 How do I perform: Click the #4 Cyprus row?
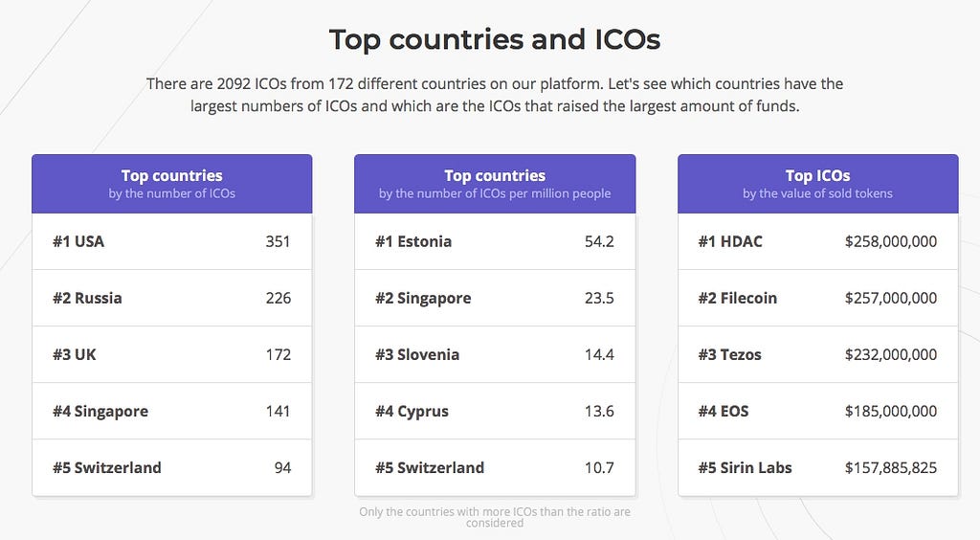pos(495,411)
